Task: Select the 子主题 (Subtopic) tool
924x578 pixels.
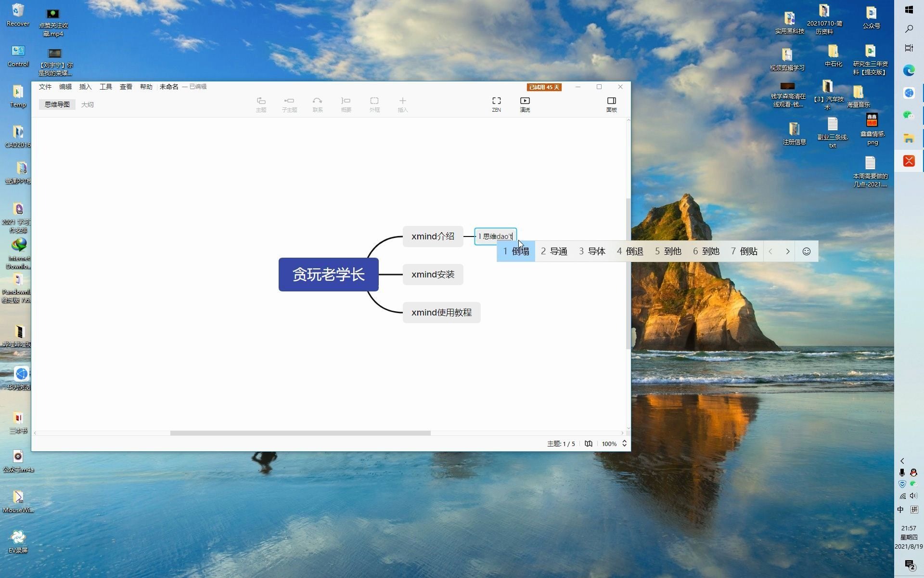Action: 289,104
